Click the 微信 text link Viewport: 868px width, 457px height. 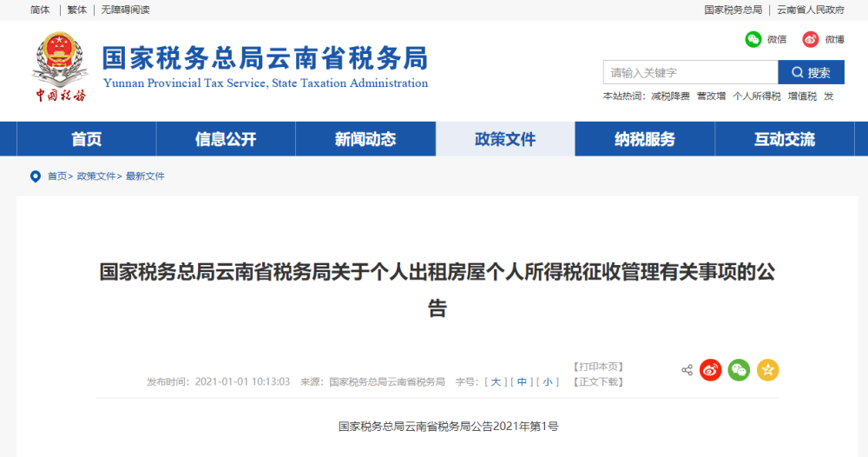[x=777, y=39]
